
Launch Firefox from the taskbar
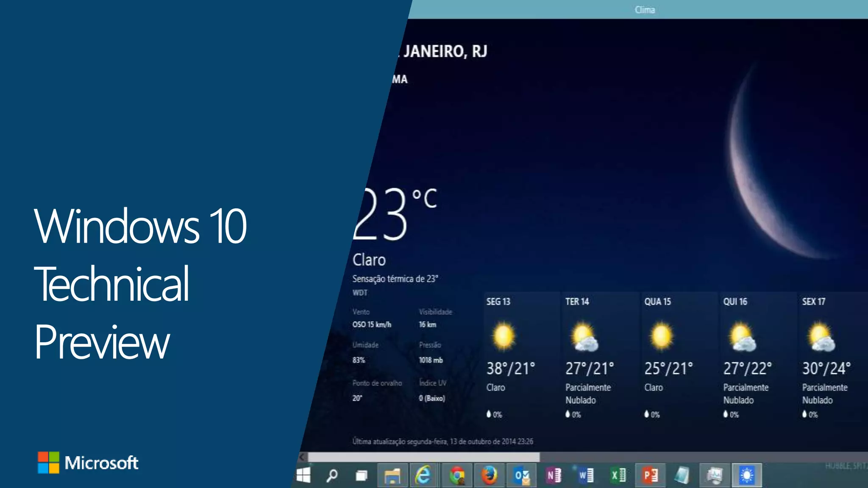[489, 475]
